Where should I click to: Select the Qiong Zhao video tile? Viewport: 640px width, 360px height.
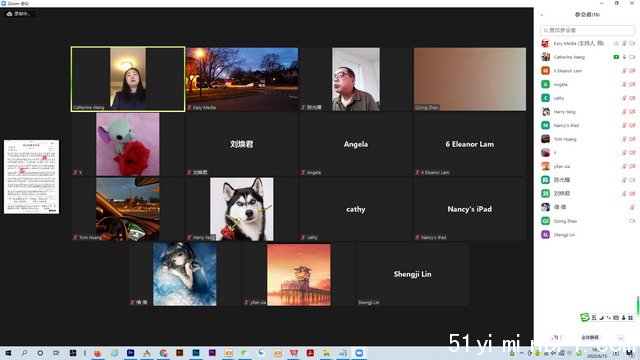(470, 79)
